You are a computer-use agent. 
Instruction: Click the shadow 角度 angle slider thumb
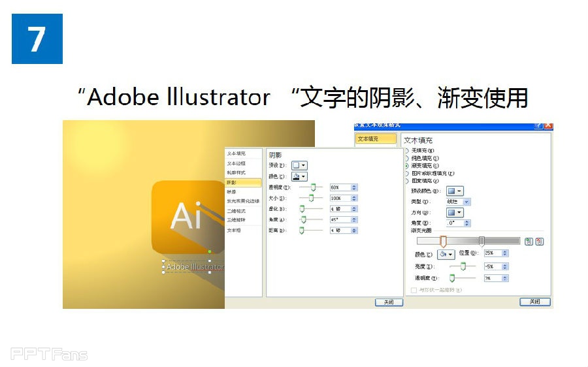click(304, 219)
